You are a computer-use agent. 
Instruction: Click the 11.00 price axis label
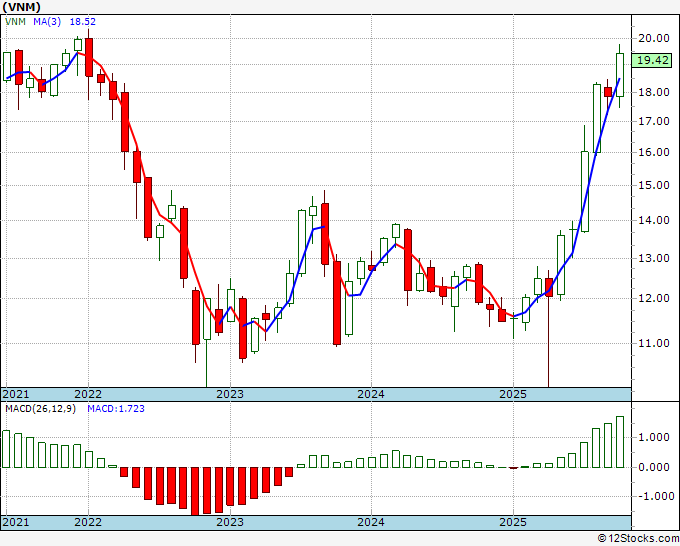[654, 343]
